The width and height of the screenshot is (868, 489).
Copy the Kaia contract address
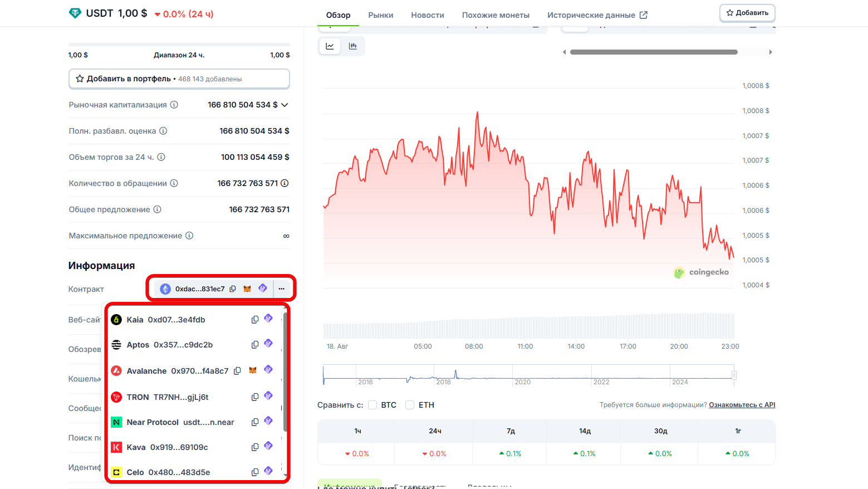(255, 320)
